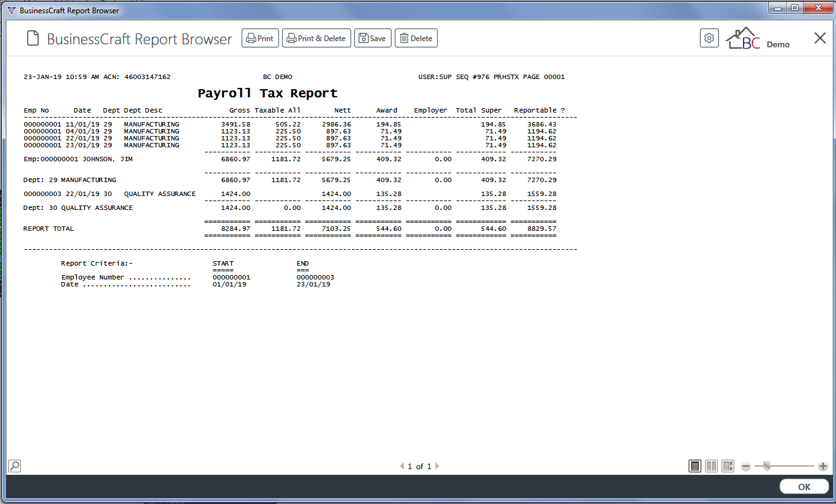Click 'Emp:000000001 JOHNSON, JIM' subtotal label
This screenshot has width=836, height=504.
click(78, 159)
